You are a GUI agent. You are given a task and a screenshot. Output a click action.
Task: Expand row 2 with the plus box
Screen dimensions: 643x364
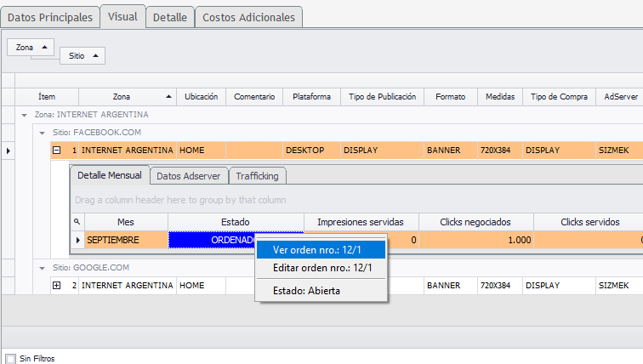[x=57, y=286]
